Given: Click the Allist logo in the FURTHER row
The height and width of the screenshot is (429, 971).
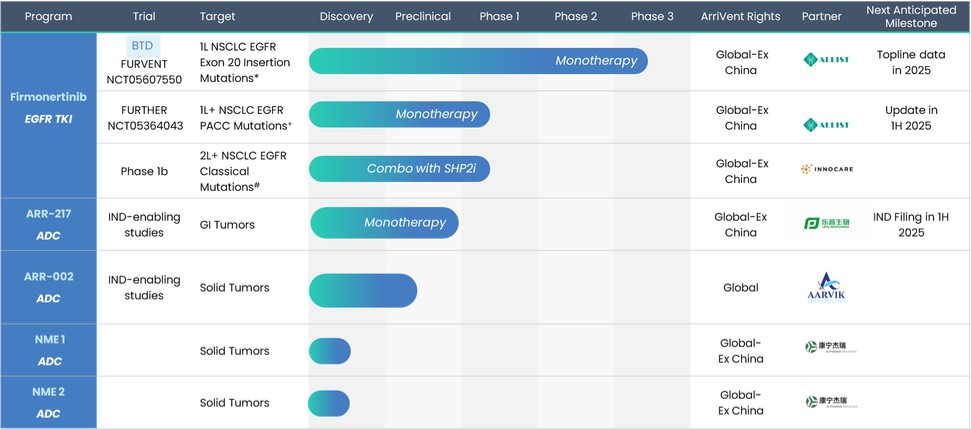Looking at the screenshot, I should (825, 125).
